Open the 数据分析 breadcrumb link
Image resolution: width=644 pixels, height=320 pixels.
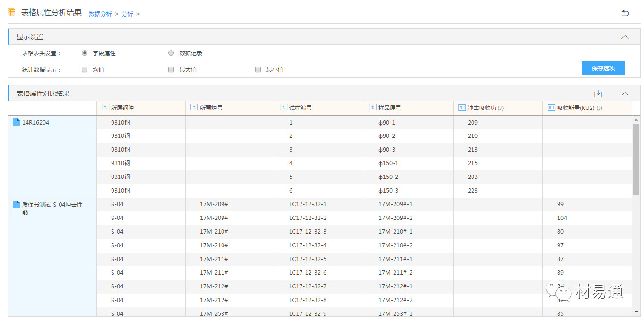(x=100, y=14)
